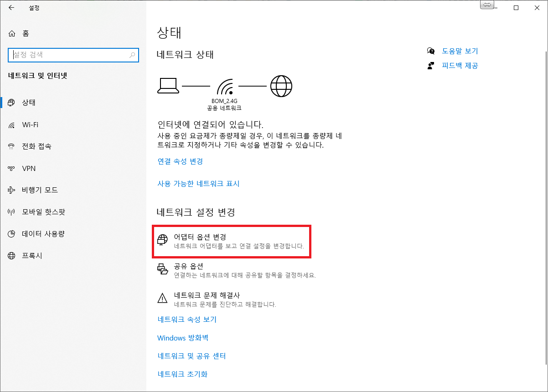Click the network troubleshooter warning icon
The height and width of the screenshot is (392, 548).
pos(163,298)
